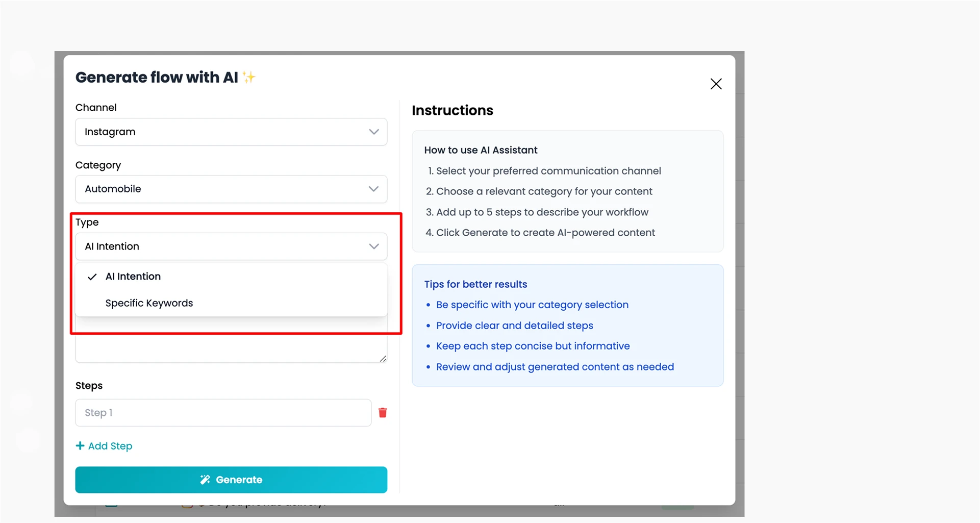Image resolution: width=980 pixels, height=523 pixels.
Task: Click the checkmark beside AI Intention
Action: coord(92,277)
